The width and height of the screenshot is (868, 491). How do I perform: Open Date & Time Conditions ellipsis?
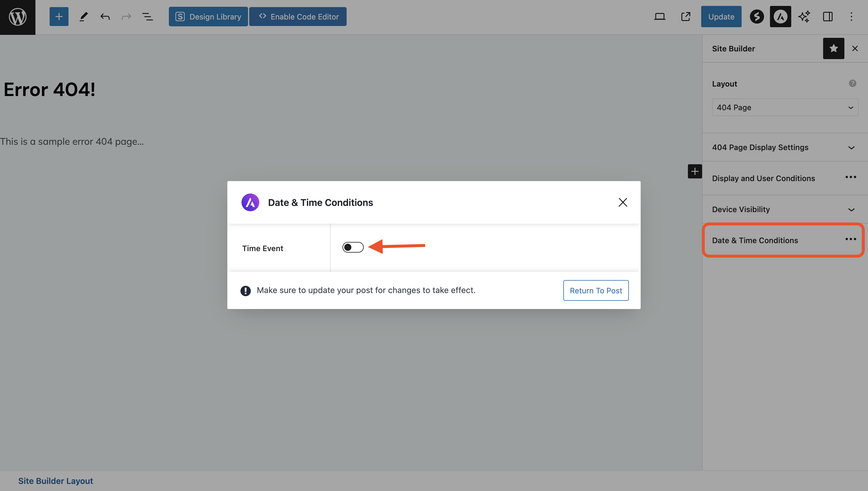coord(851,239)
